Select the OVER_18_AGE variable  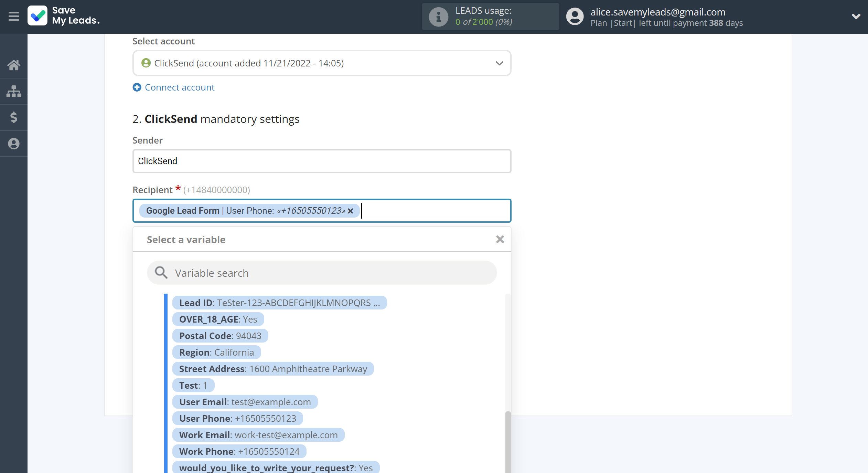click(x=218, y=319)
